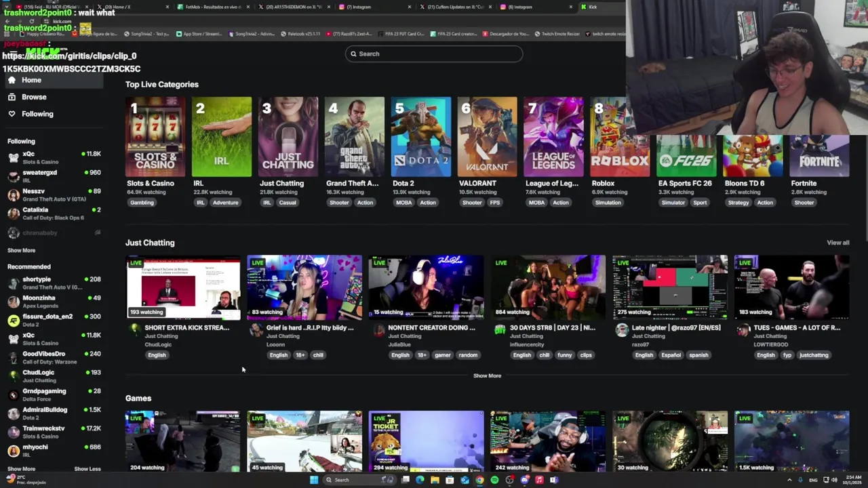Viewport: 868px width, 488px height.
Task: Open Cataliixa channel from Following list
Action: tap(53, 213)
